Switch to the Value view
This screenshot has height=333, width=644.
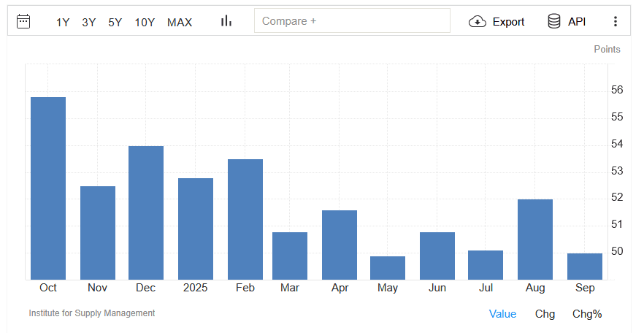point(502,314)
